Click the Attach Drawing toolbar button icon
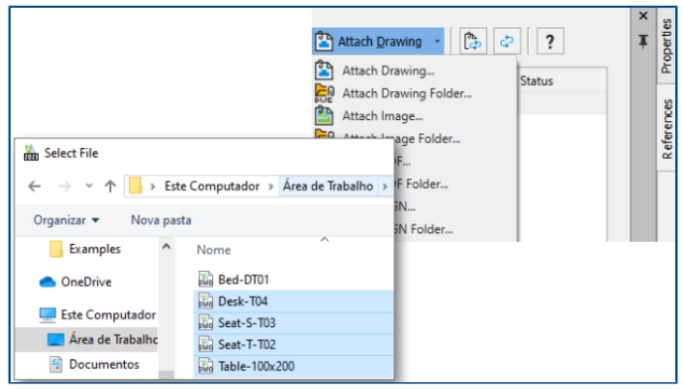Image resolution: width=683 pixels, height=389 pixels. pos(325,41)
